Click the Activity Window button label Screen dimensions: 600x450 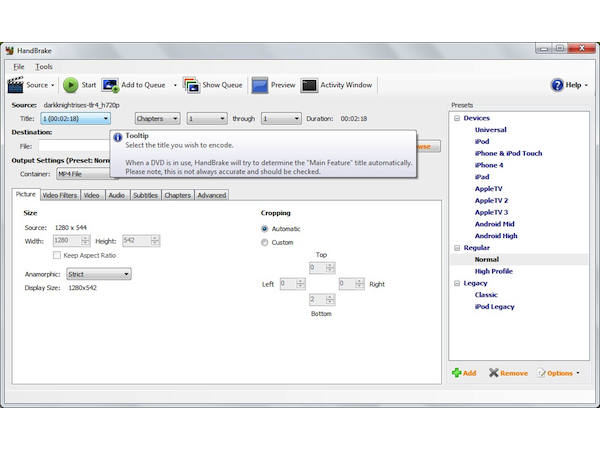click(346, 85)
